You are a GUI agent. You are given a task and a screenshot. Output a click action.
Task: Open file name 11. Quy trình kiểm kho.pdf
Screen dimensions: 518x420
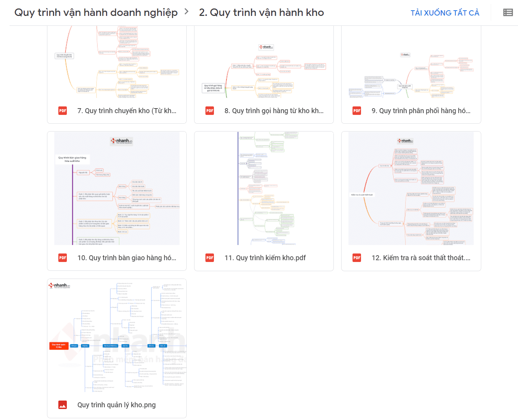(265, 258)
